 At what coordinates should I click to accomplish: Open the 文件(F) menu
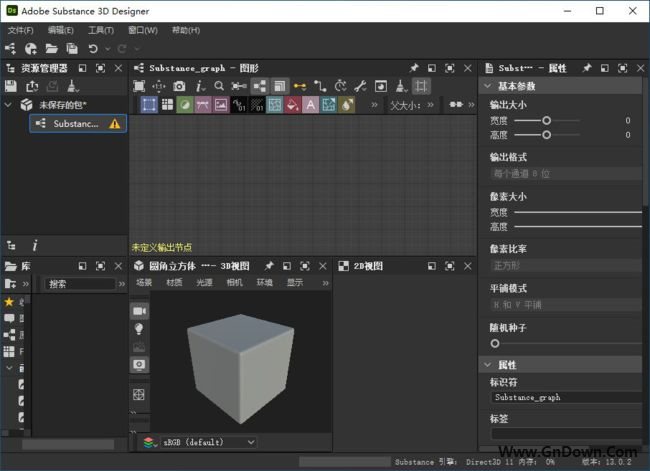pos(21,30)
